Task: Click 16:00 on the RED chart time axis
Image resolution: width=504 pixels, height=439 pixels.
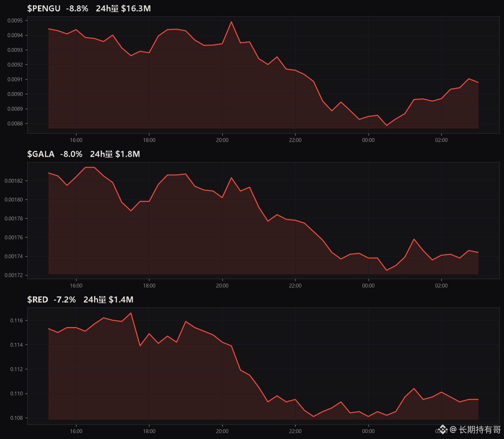Action: [76, 431]
